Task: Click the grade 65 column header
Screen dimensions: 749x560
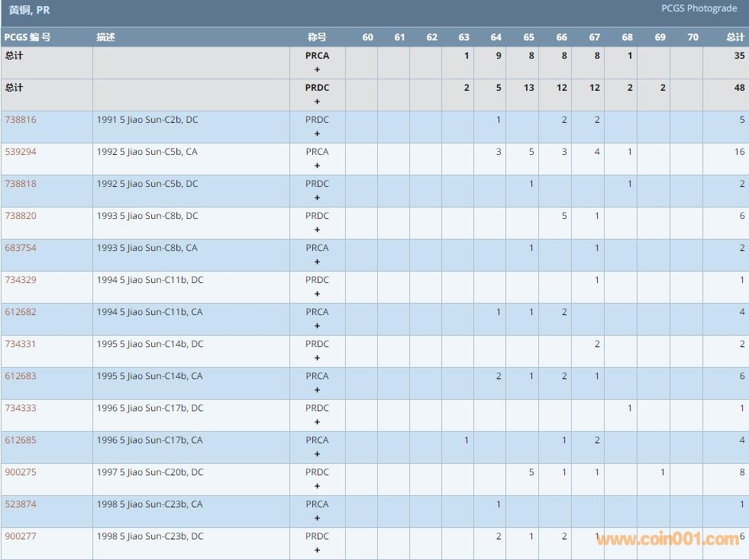Action: (x=528, y=37)
